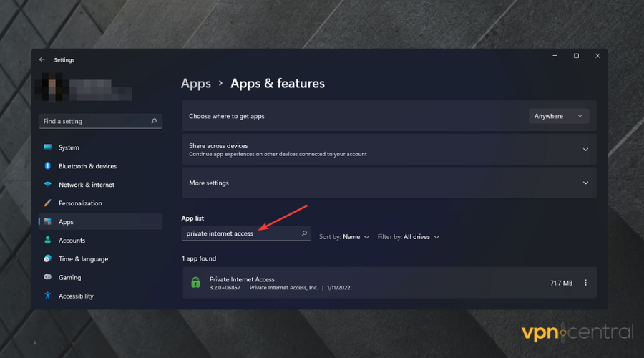This screenshot has width=644, height=358.
Task: Select Personalization in the sidebar
Action: [x=80, y=203]
